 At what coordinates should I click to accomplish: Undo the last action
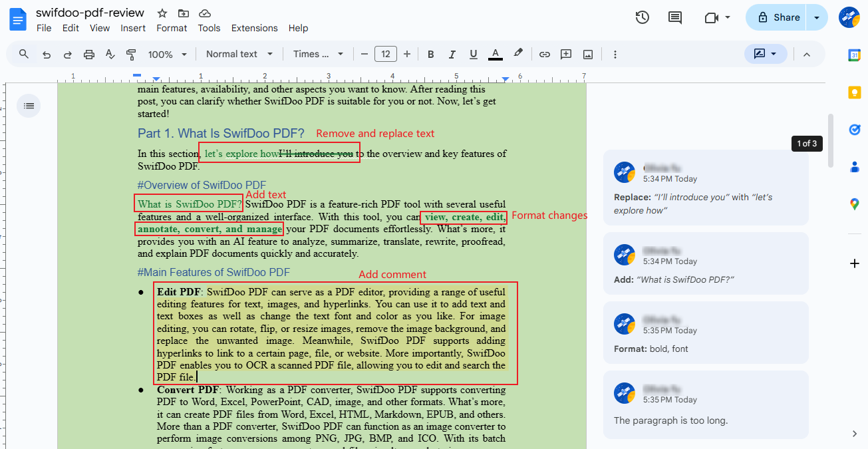point(46,55)
